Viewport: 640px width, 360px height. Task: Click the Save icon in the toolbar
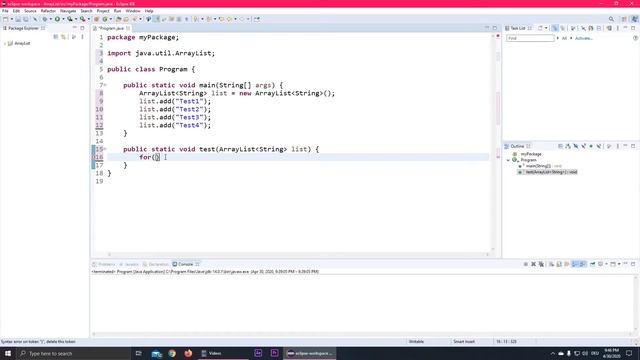(18, 19)
